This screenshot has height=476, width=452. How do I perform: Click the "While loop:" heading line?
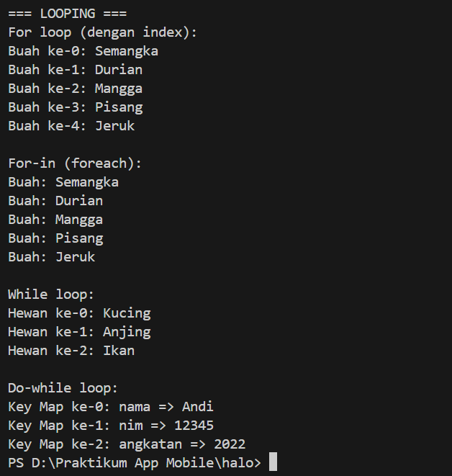coord(51,294)
